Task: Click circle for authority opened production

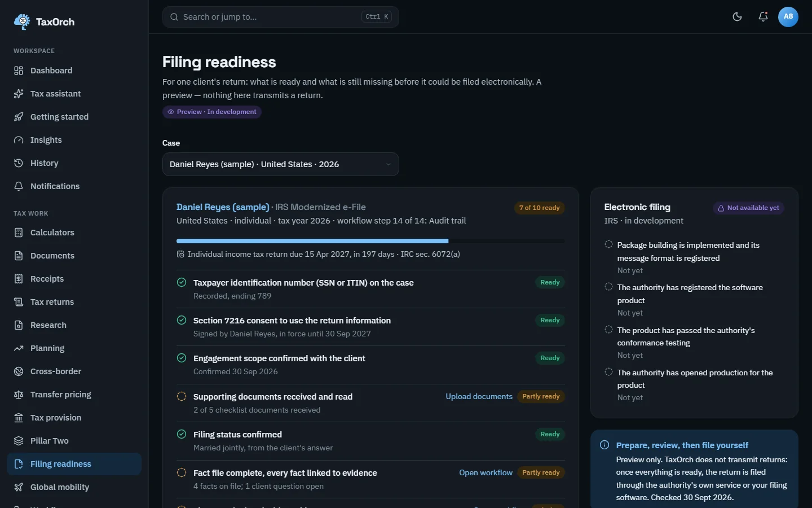Action: pos(608,372)
